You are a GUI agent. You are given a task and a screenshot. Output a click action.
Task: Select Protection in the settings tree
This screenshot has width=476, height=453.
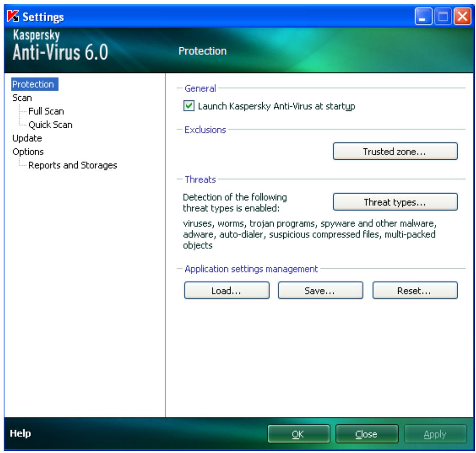point(35,85)
